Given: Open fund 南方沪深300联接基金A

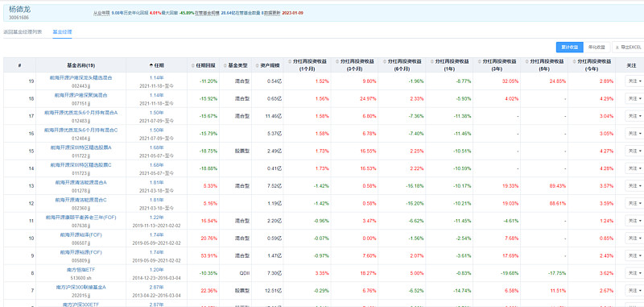Looking at the screenshot, I should 81,287.
